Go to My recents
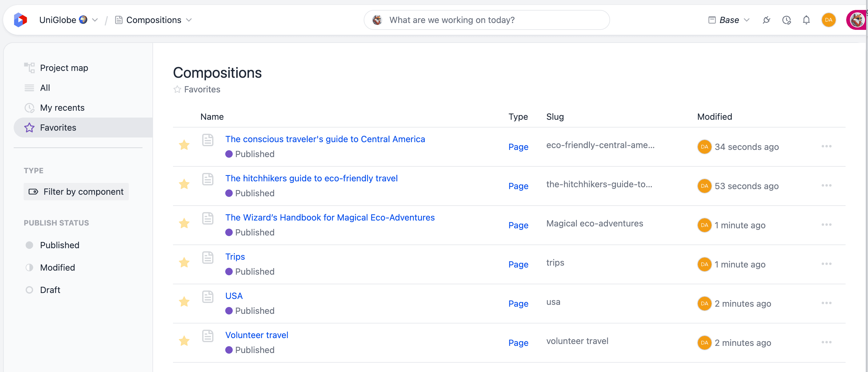 click(x=62, y=108)
